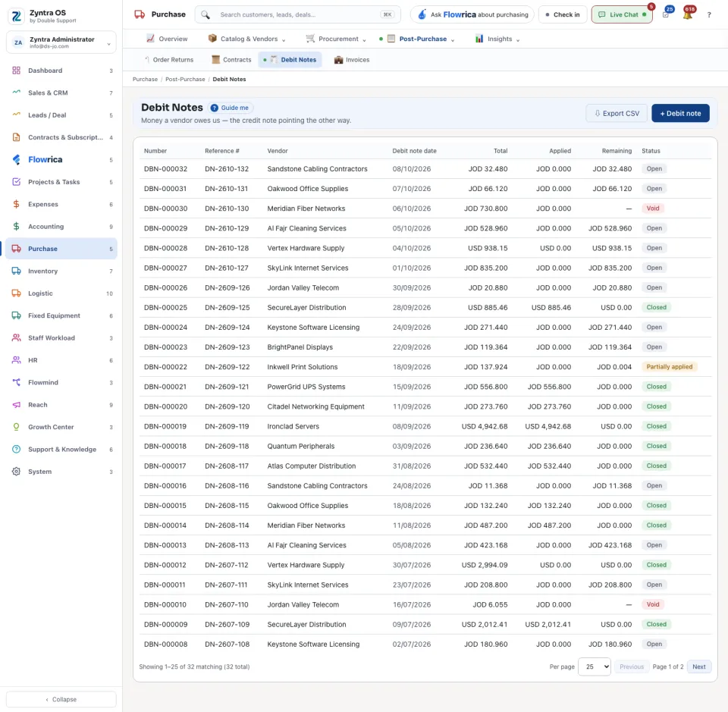This screenshot has height=712, width=728.
Task: Select Purchase in the sidebar
Action: tap(61, 249)
